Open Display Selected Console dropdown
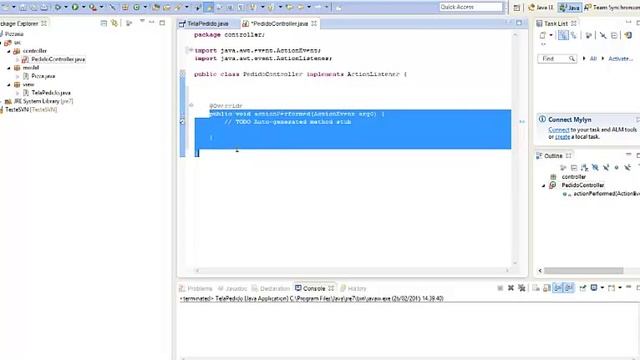 [x=602, y=288]
